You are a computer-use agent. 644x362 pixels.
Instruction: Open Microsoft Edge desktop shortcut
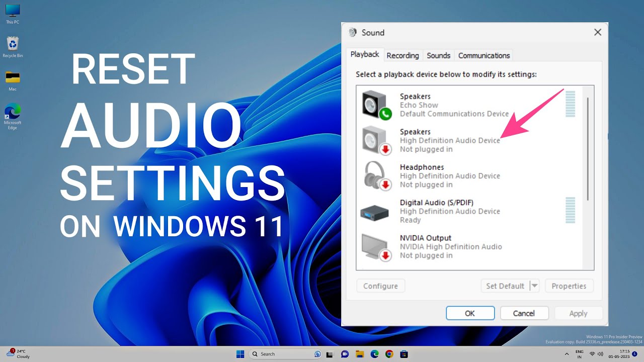pyautogui.click(x=13, y=116)
